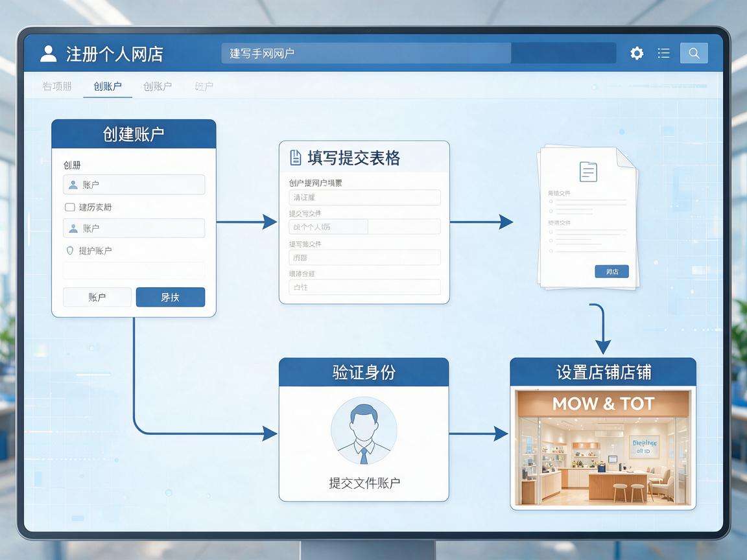Click the file icon on the paper document

point(588,171)
